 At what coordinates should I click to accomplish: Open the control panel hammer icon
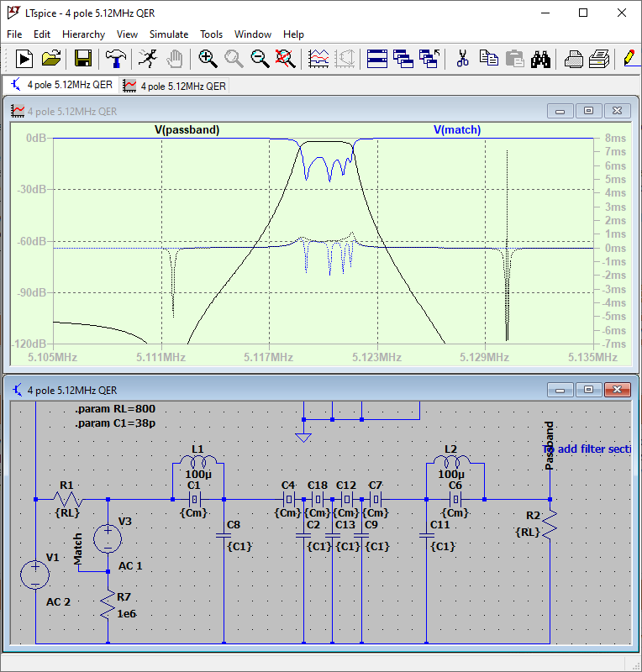point(115,58)
